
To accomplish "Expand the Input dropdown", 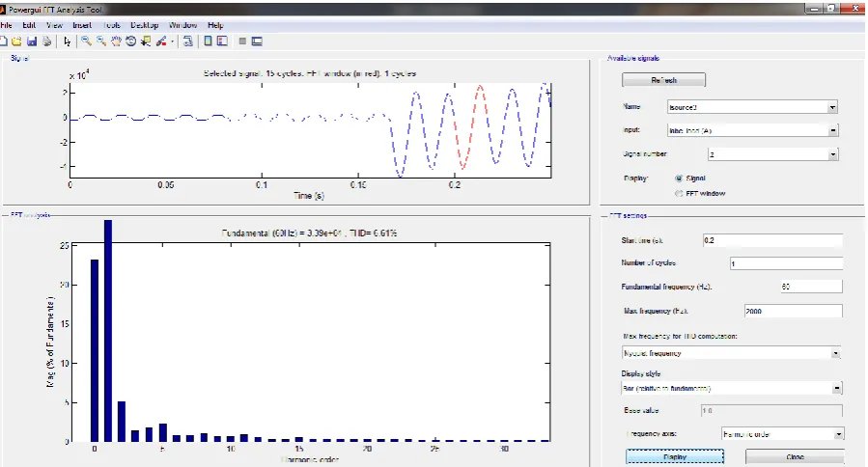I will tap(833, 130).
